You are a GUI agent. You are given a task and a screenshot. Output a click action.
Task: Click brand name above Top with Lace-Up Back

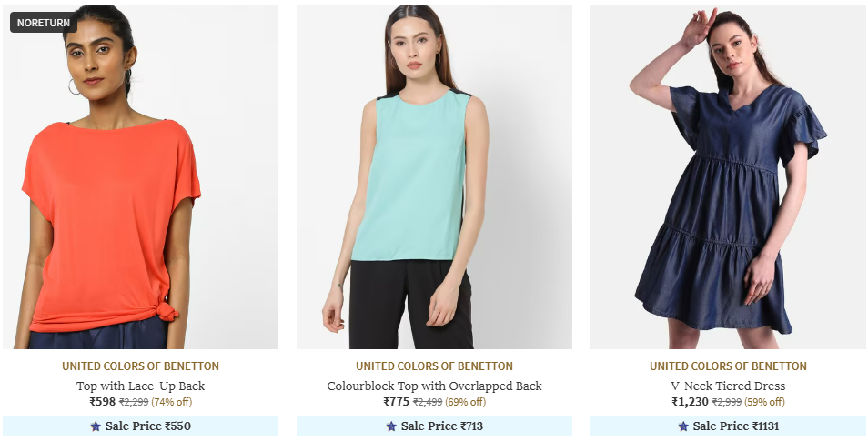(x=140, y=366)
